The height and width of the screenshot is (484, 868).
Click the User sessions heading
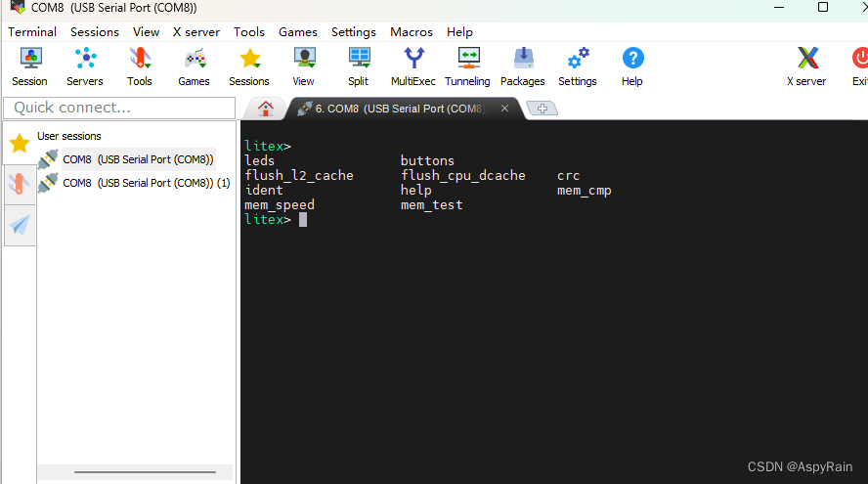(x=69, y=136)
